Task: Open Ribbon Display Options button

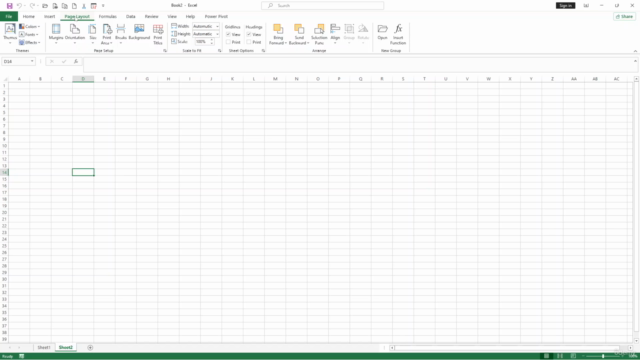Action: (x=586, y=5)
